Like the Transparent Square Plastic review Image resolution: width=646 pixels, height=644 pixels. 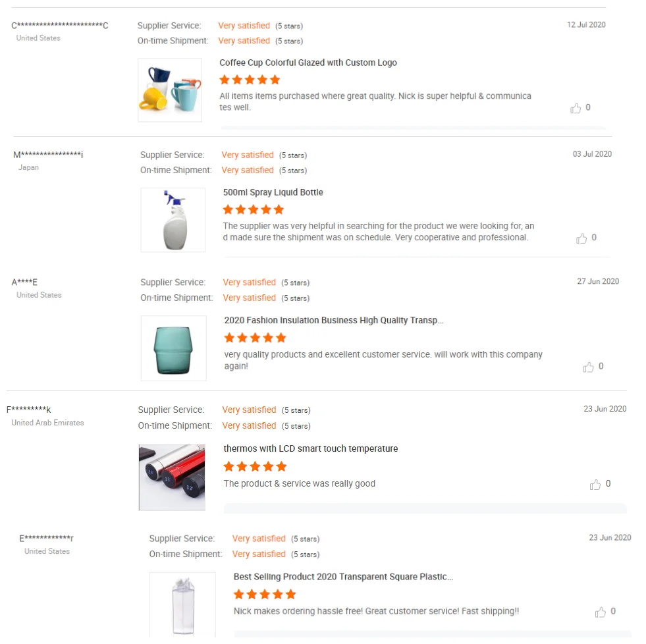point(601,612)
